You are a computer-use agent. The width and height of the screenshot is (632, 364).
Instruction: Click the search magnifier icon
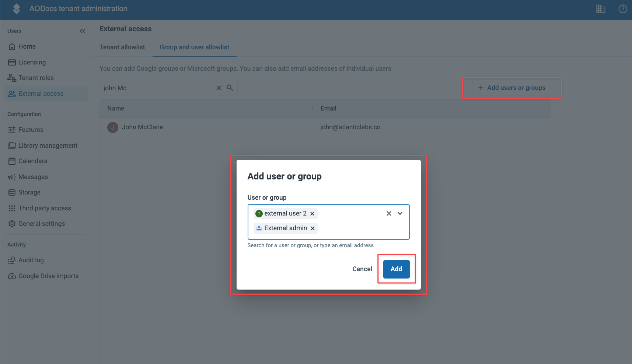pos(230,88)
